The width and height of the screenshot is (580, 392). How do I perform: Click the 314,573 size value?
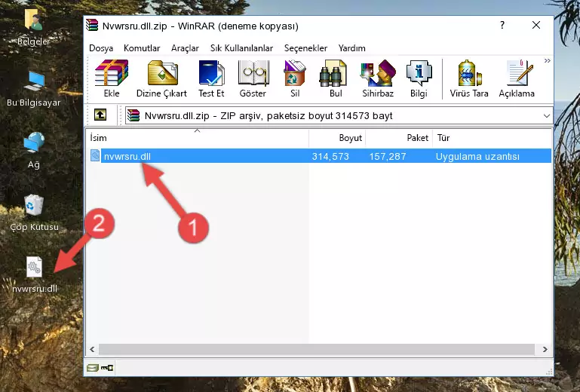tap(330, 157)
